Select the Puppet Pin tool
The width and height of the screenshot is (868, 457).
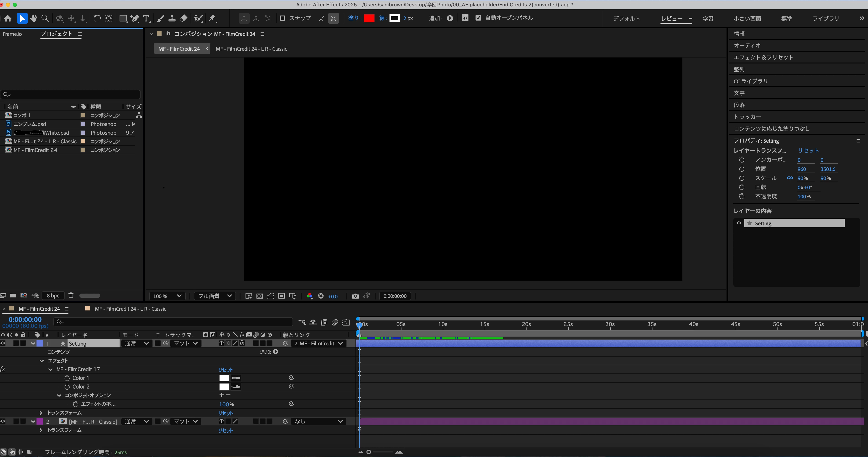[x=212, y=18]
